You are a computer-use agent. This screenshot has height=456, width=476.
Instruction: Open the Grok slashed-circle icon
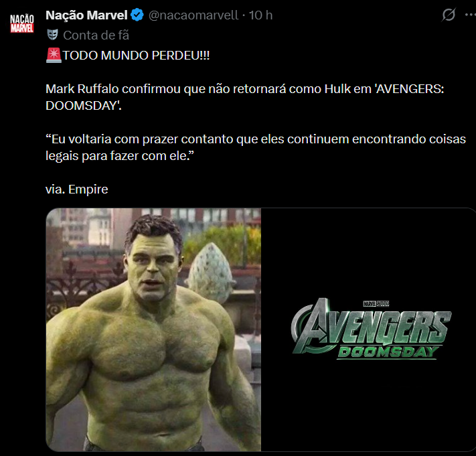point(449,15)
